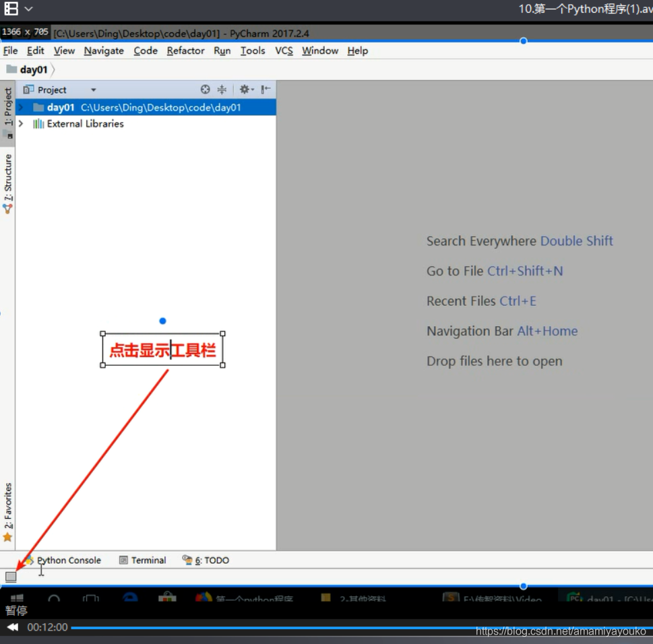
Task: Open the Tools menu
Action: 252,51
